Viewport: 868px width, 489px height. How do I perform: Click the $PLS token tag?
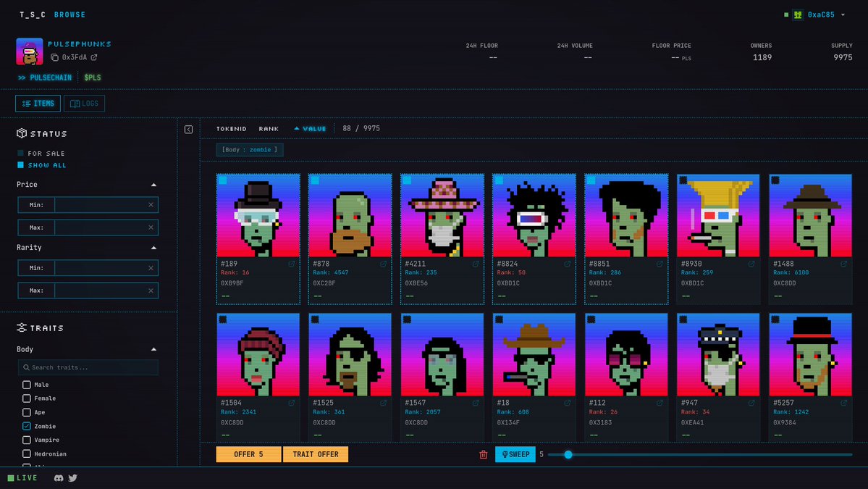[93, 78]
